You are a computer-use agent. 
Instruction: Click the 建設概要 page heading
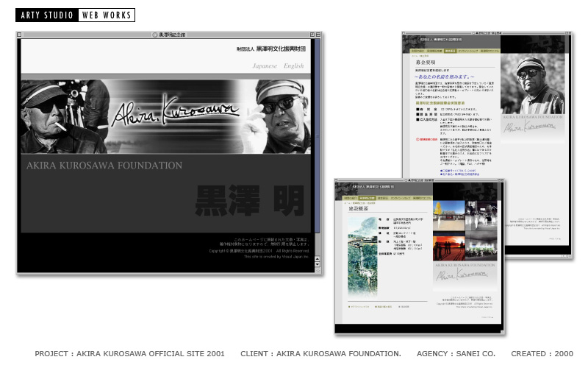click(x=359, y=208)
